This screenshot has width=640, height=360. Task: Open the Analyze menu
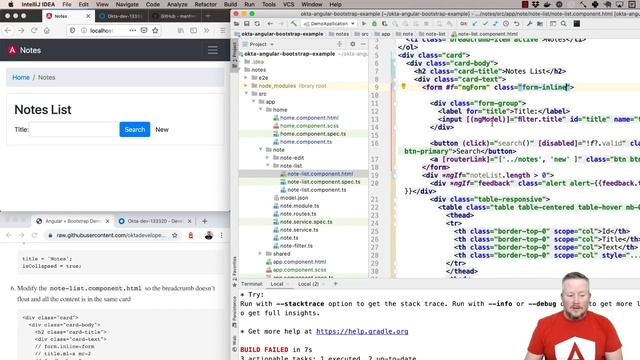(x=177, y=4)
